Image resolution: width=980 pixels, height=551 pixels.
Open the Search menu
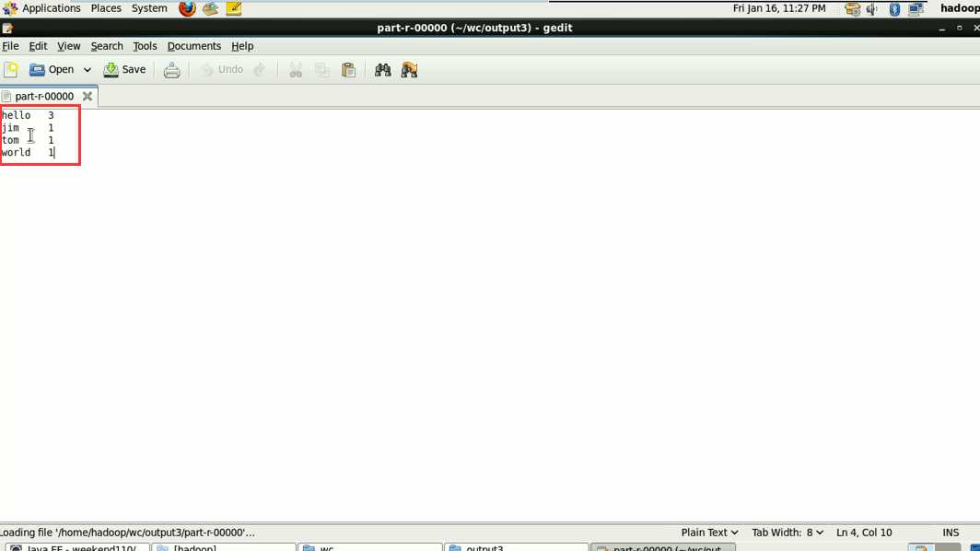107,46
